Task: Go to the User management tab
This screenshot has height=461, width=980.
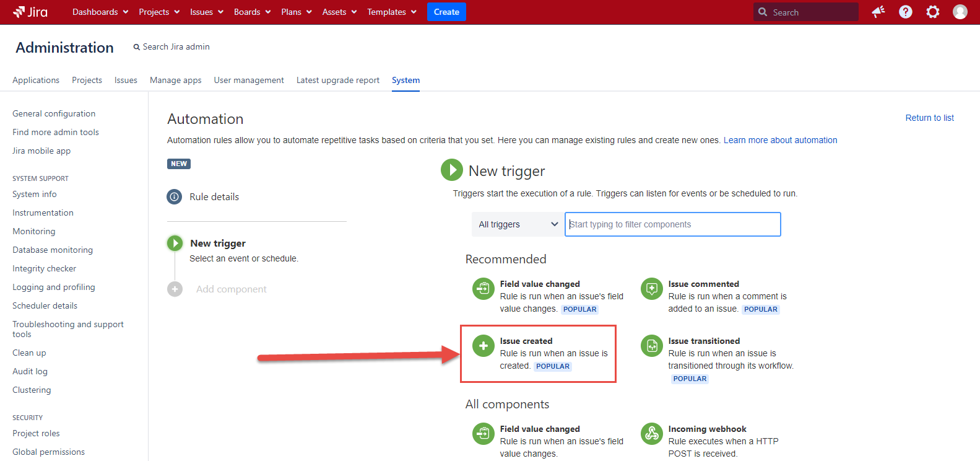Action: [x=249, y=80]
